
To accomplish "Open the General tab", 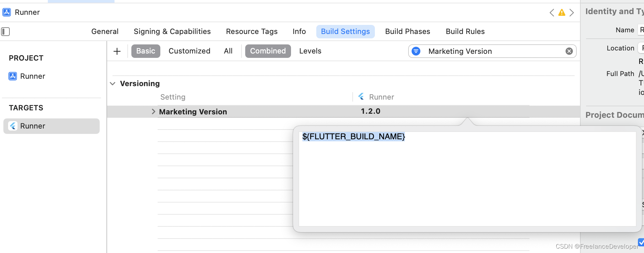I will point(105,32).
